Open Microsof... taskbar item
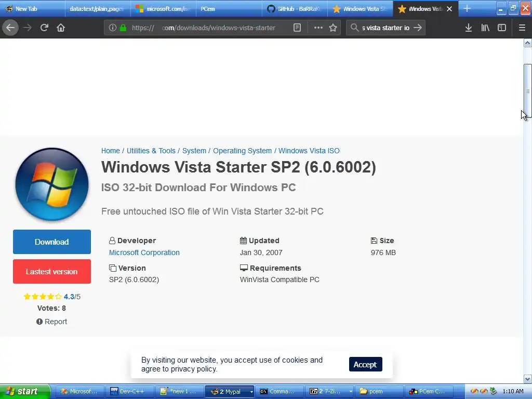 (x=79, y=392)
